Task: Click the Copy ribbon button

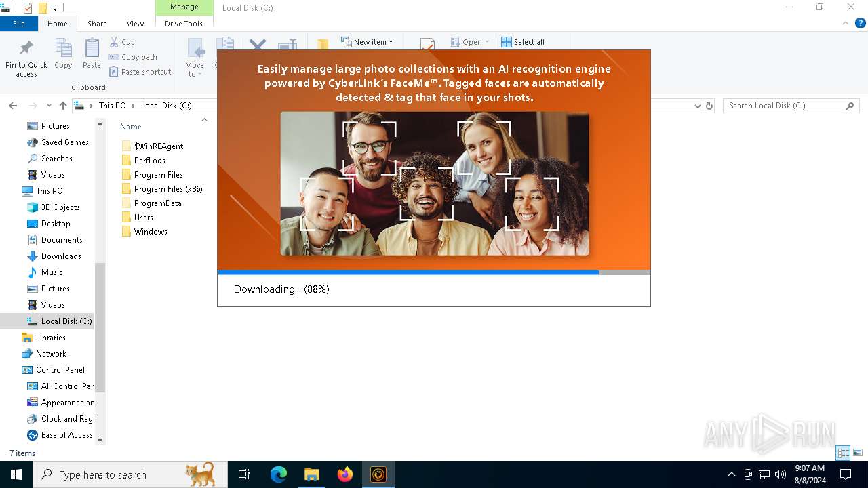Action: tap(63, 54)
